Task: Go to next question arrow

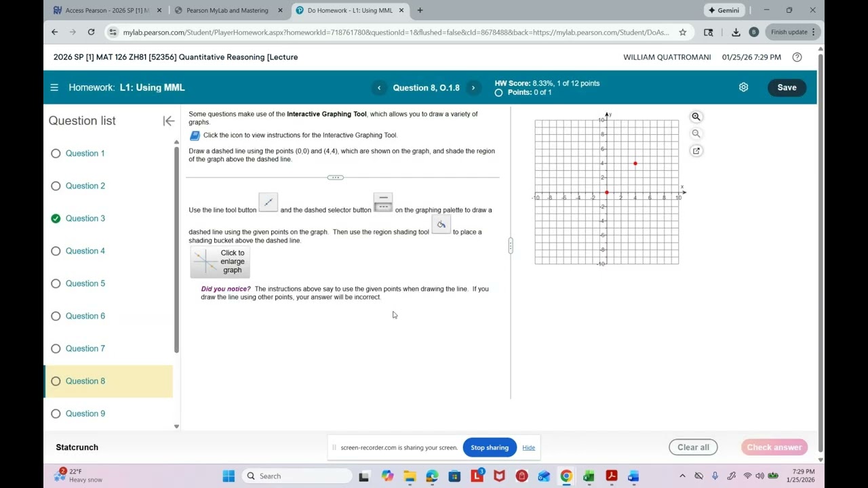Action: [473, 87]
